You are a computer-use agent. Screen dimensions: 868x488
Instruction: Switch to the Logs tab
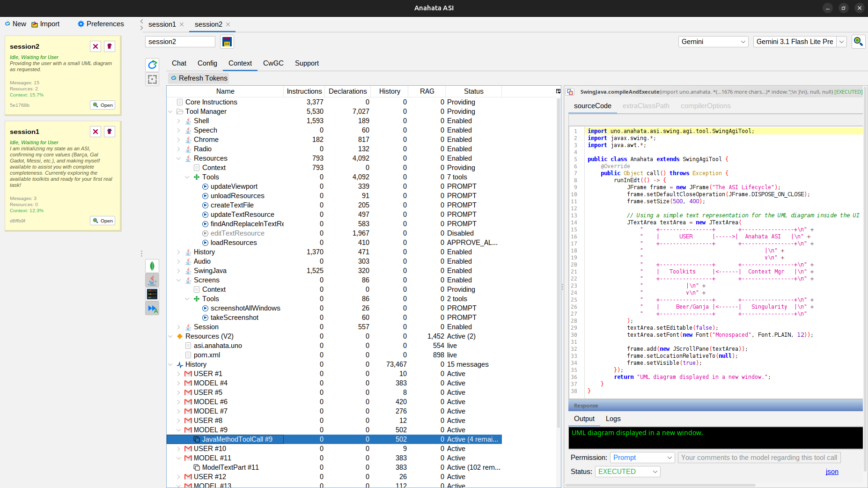coord(613,419)
